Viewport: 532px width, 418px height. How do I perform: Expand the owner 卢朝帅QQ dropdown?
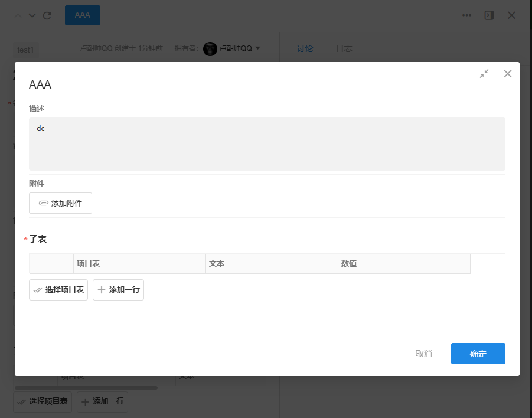pyautogui.click(x=257, y=48)
